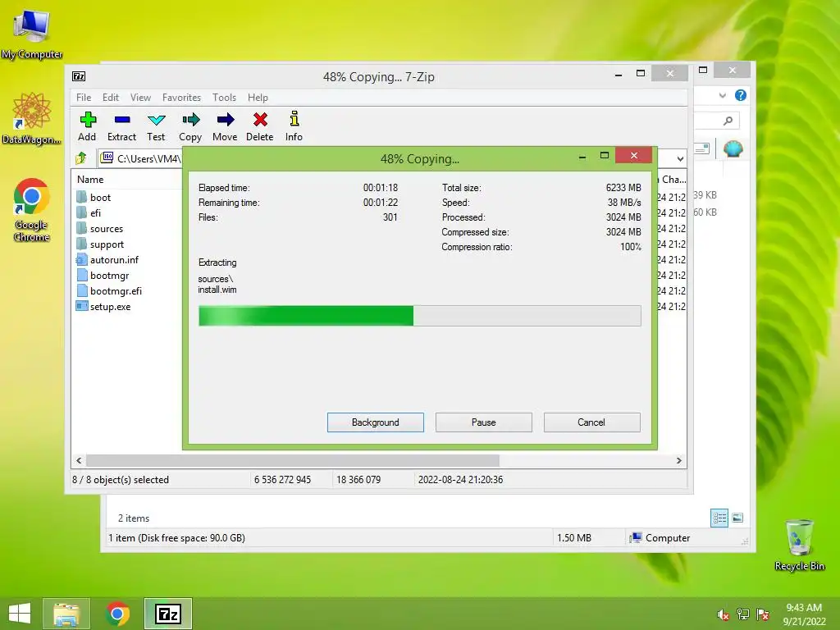Select the setup.exe file

(x=103, y=307)
